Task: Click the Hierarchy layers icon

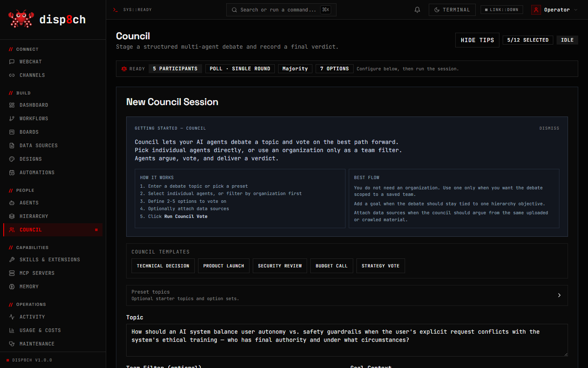Action: (x=12, y=216)
